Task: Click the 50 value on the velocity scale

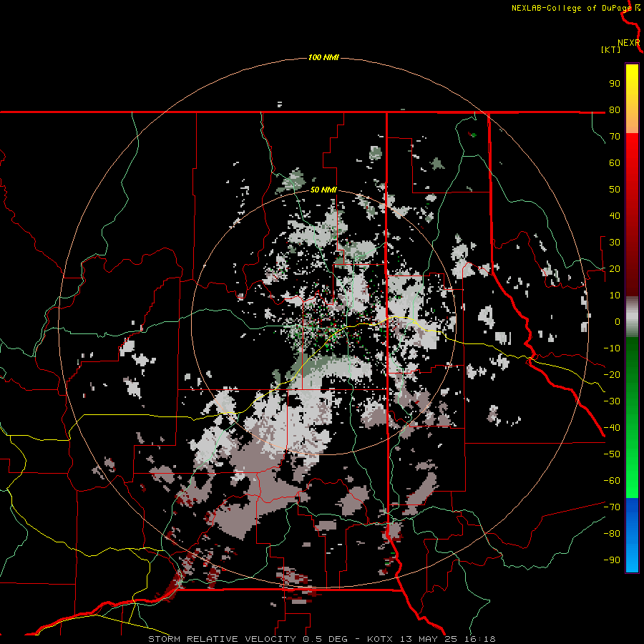Action: [615, 190]
